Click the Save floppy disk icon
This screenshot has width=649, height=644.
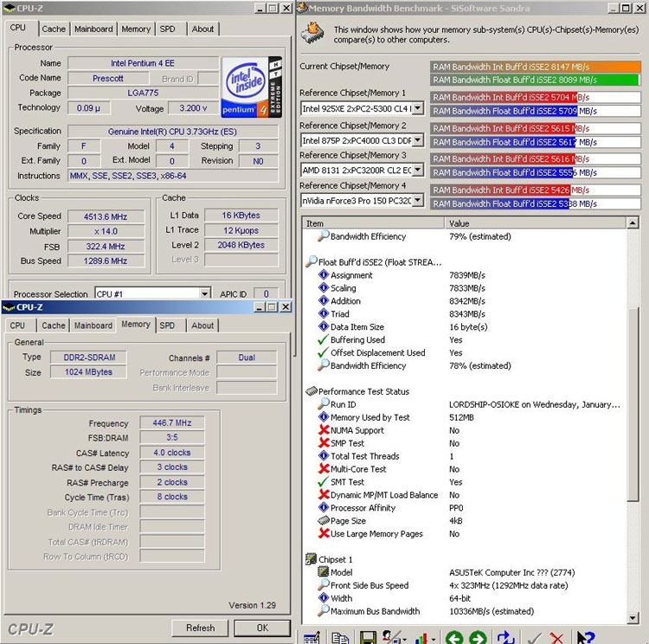[368, 637]
